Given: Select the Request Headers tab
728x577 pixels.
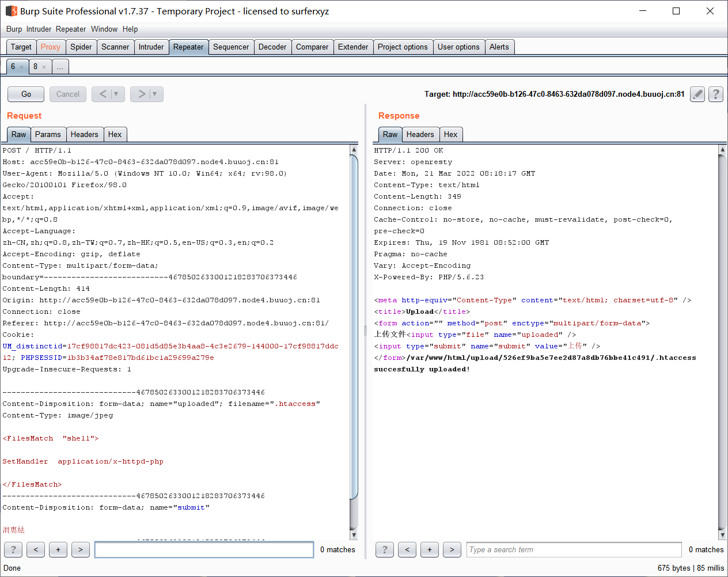Looking at the screenshot, I should tap(85, 135).
